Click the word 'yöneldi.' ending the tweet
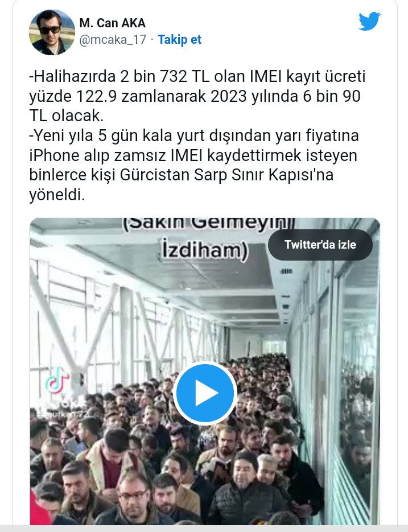 coord(57,195)
